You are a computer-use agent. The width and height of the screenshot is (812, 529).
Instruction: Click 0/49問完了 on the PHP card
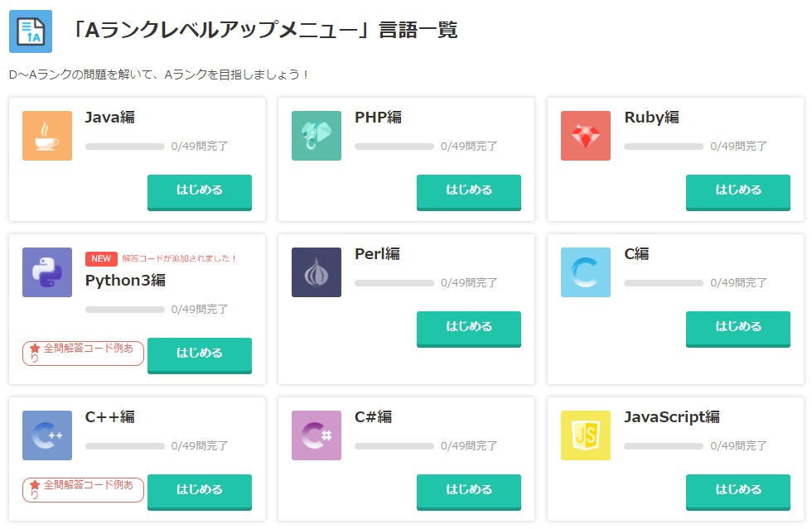[x=469, y=147]
